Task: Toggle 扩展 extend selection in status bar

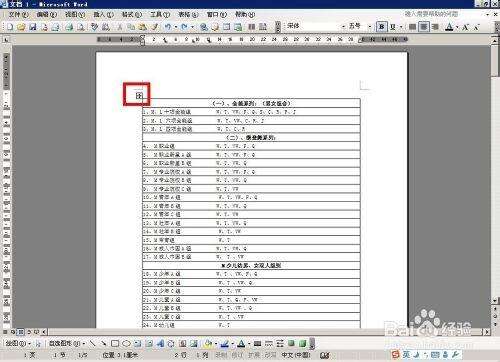Action: [254, 355]
